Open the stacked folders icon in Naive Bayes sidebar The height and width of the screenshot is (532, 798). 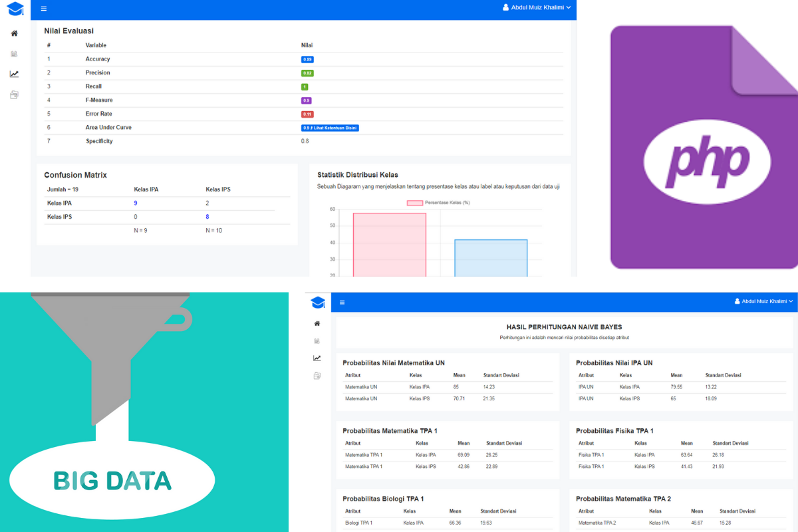[317, 376]
